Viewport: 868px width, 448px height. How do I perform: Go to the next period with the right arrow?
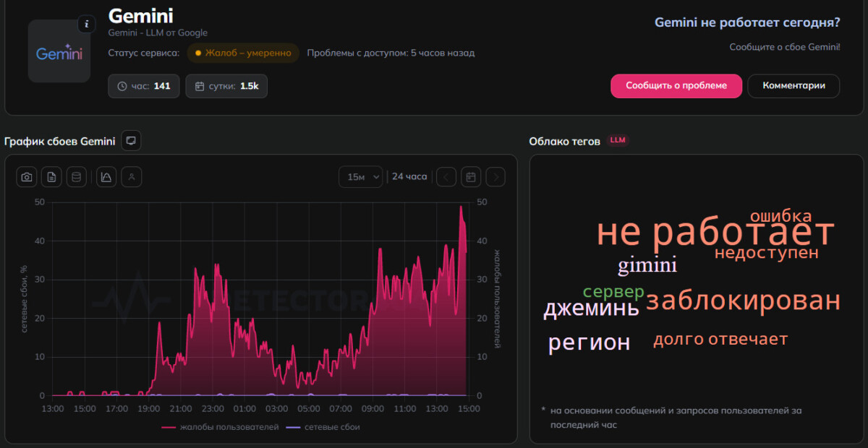click(x=495, y=177)
